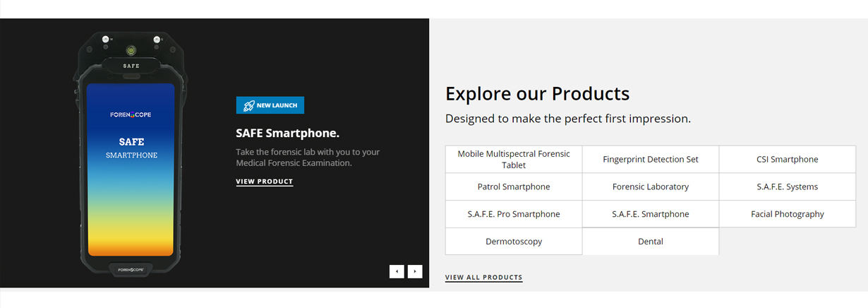868x308 pixels.
Task: Choose the CSI Smartphone product tab
Action: click(788, 159)
